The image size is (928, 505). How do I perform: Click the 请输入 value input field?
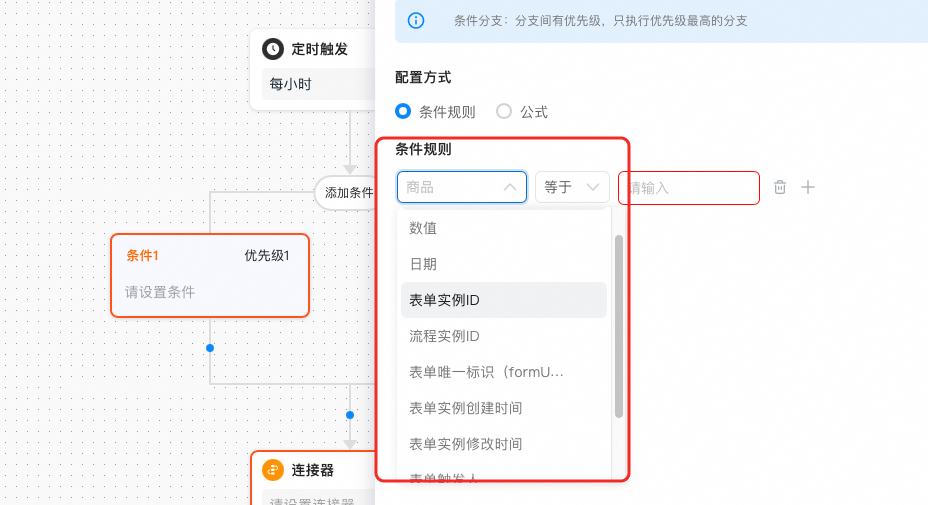(x=688, y=187)
